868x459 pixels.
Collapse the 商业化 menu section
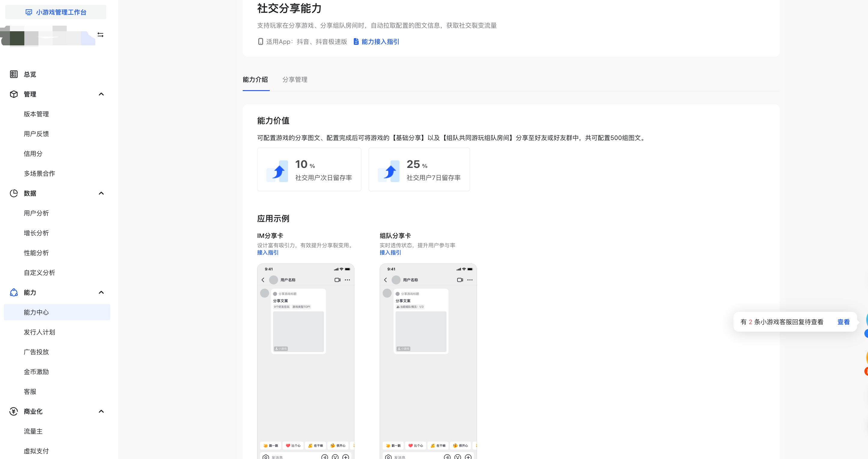click(101, 411)
